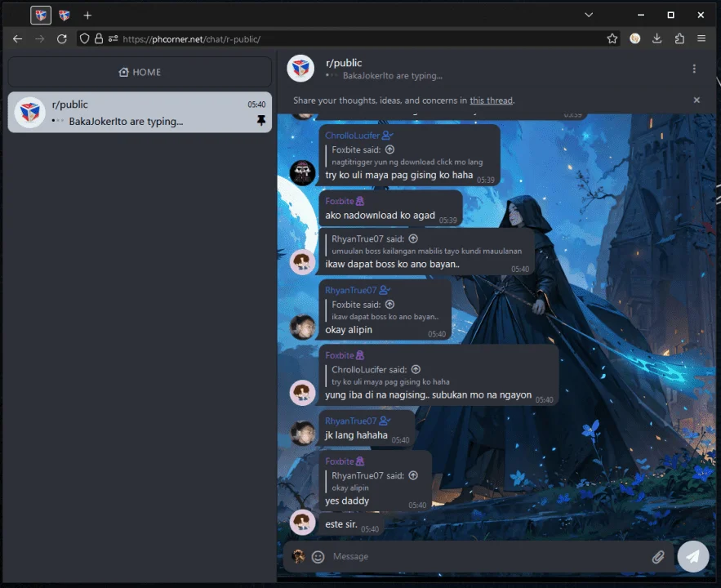Click the pin icon on r/public room
This screenshot has width=721, height=588.
point(261,120)
